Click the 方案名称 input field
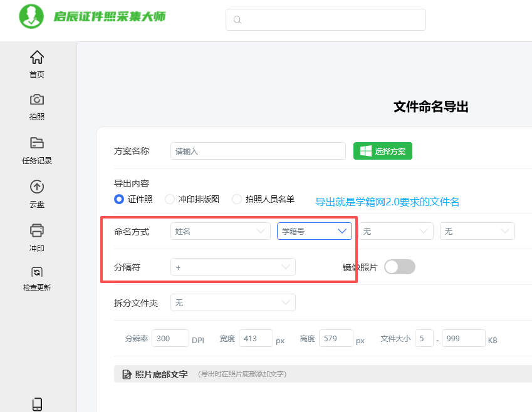 tap(258, 151)
